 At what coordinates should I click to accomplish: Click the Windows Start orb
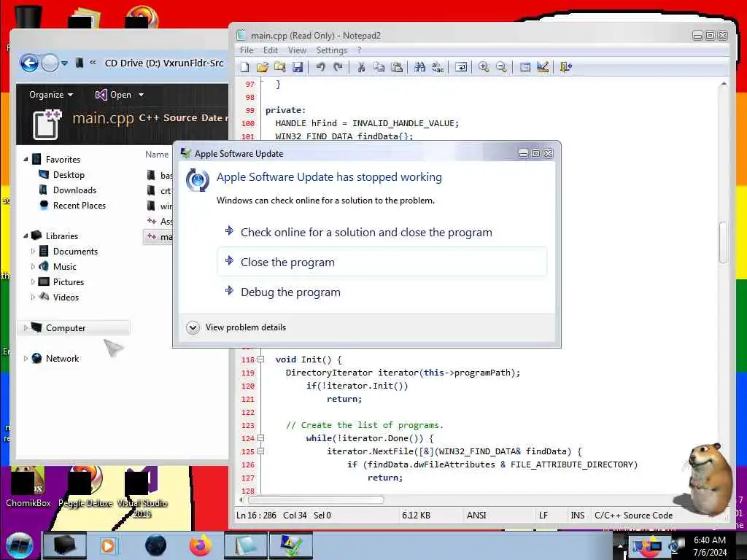[20, 545]
